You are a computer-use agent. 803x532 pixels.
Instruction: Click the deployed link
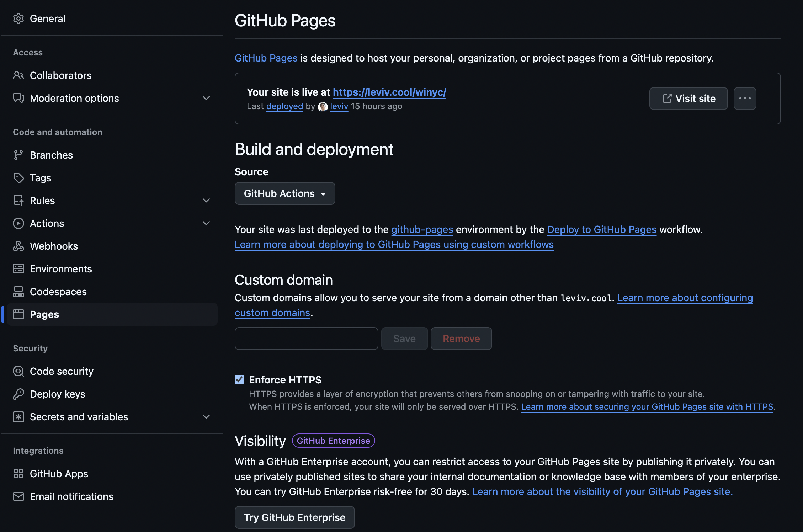(x=284, y=106)
